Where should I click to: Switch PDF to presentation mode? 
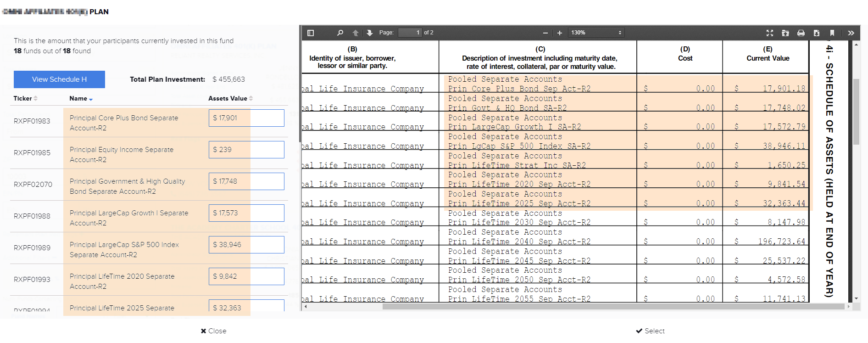click(x=770, y=33)
